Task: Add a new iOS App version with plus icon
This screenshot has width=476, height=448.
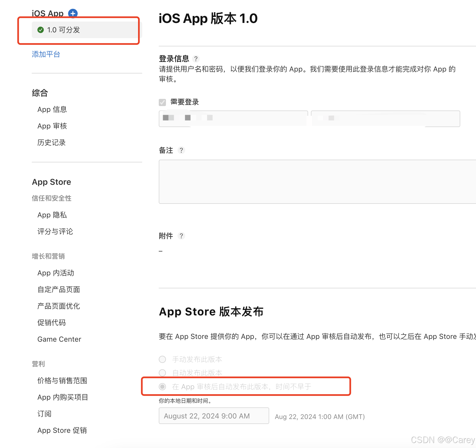Action: click(73, 13)
